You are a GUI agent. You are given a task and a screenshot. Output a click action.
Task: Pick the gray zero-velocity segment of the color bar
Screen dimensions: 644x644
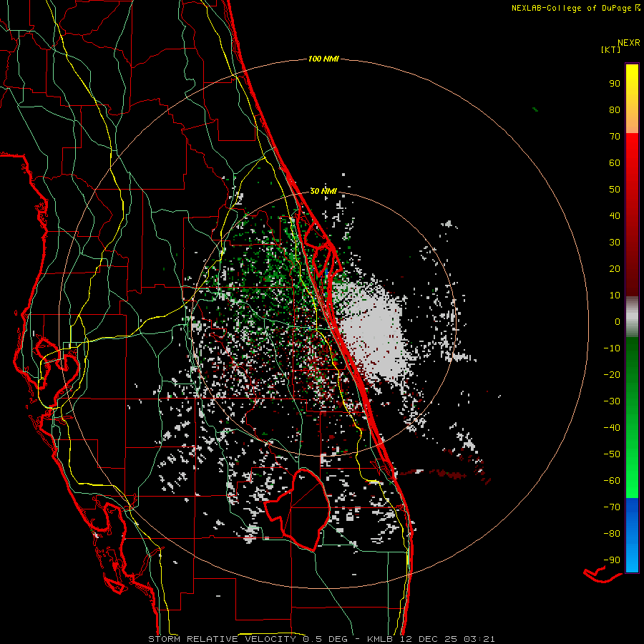pyautogui.click(x=632, y=317)
